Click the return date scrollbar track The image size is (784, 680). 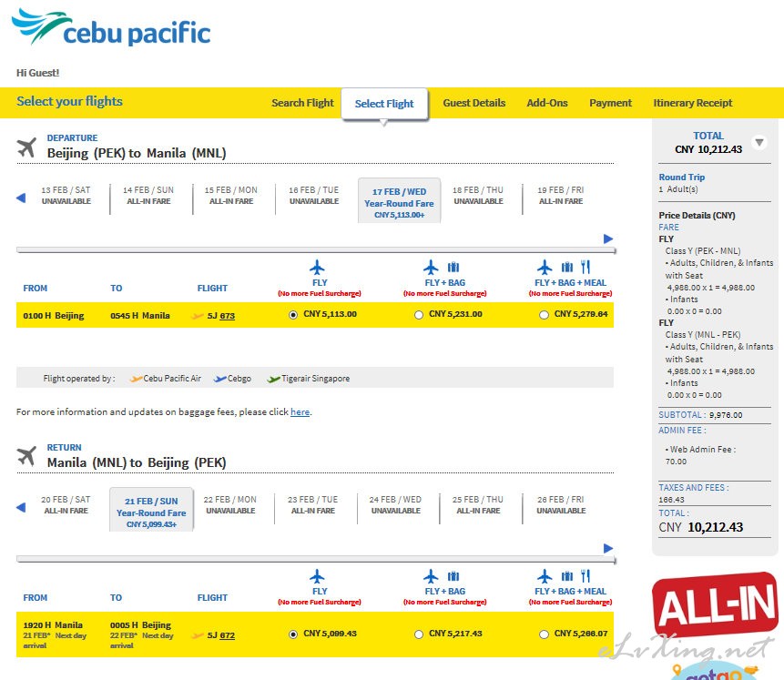(x=316, y=560)
